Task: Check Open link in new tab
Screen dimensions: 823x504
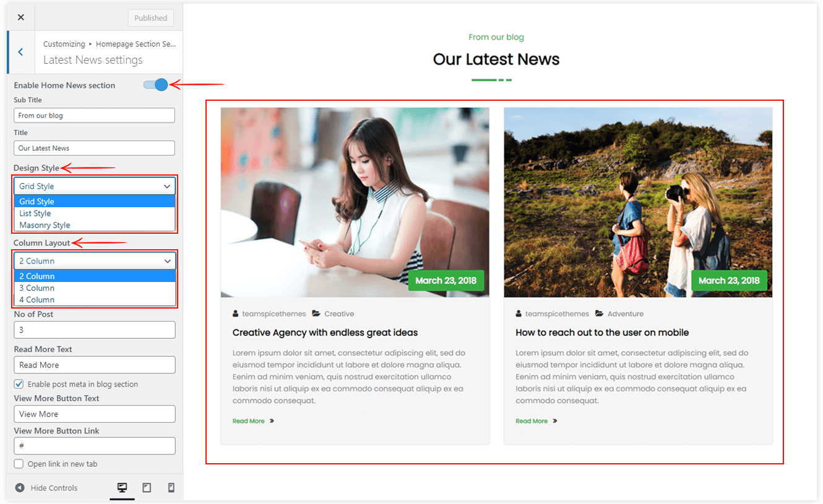Action: click(19, 464)
